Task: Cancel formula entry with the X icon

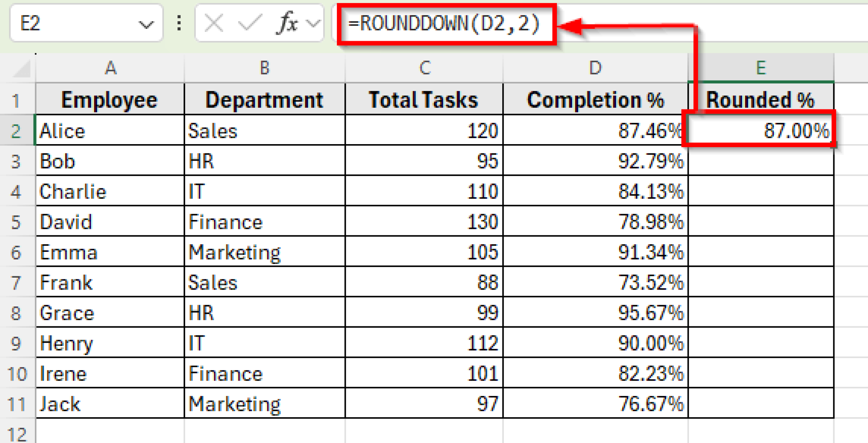Action: [x=214, y=23]
